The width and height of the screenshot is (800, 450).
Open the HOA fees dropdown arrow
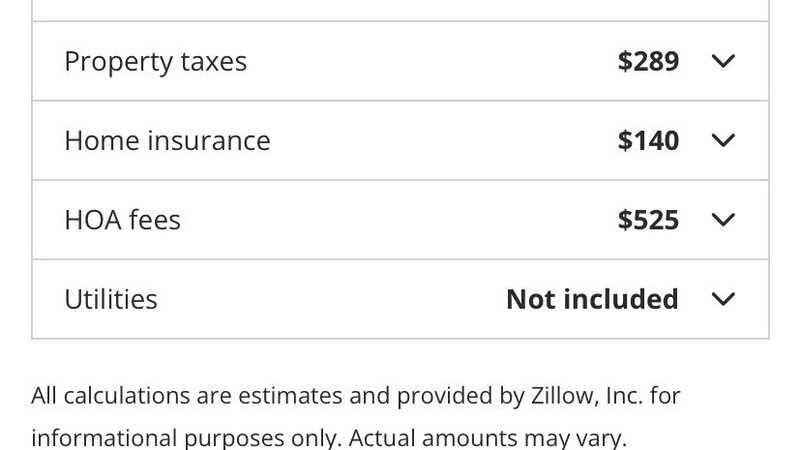[x=723, y=219]
